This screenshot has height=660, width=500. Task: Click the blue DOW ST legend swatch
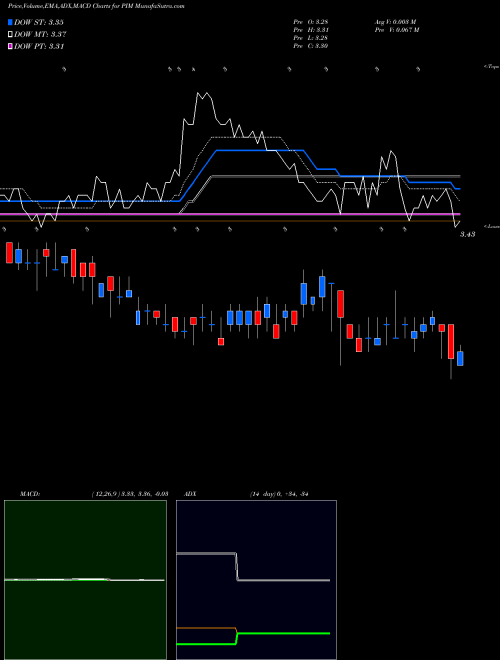[x=10, y=22]
